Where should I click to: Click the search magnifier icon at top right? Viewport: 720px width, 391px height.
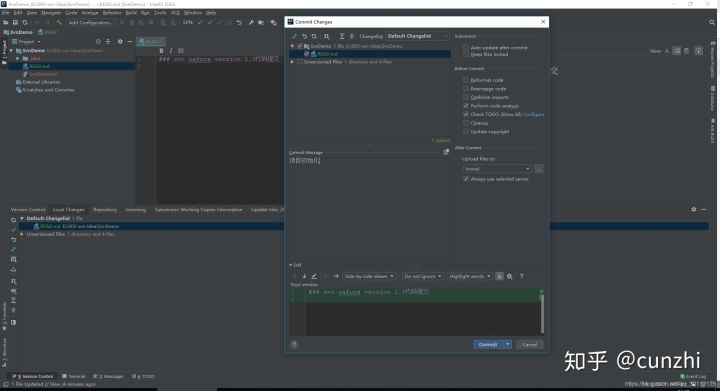click(x=712, y=22)
